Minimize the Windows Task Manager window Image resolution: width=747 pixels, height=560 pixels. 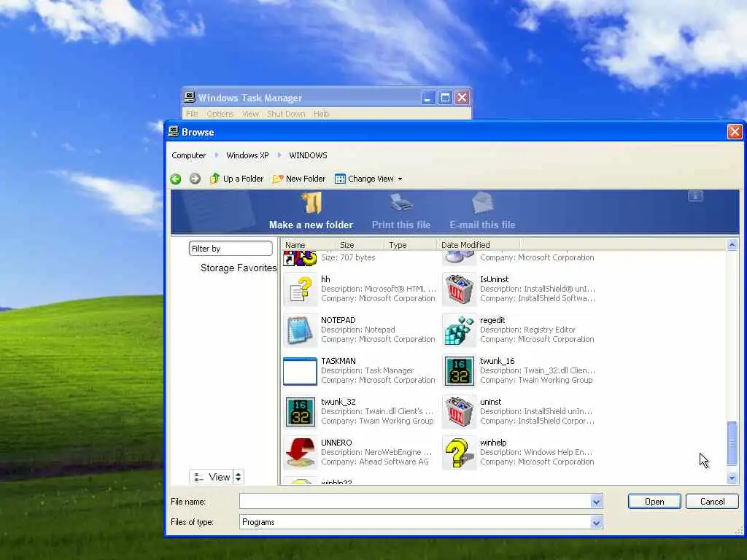(x=427, y=98)
